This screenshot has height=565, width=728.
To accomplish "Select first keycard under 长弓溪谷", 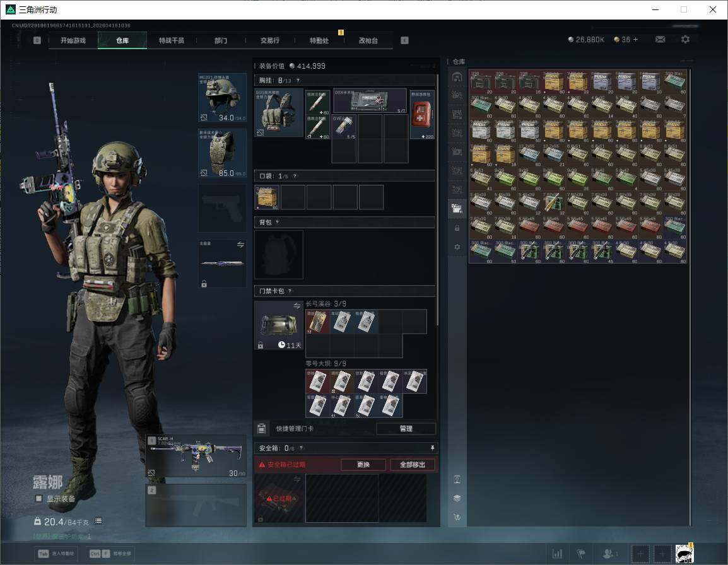I will (x=317, y=322).
